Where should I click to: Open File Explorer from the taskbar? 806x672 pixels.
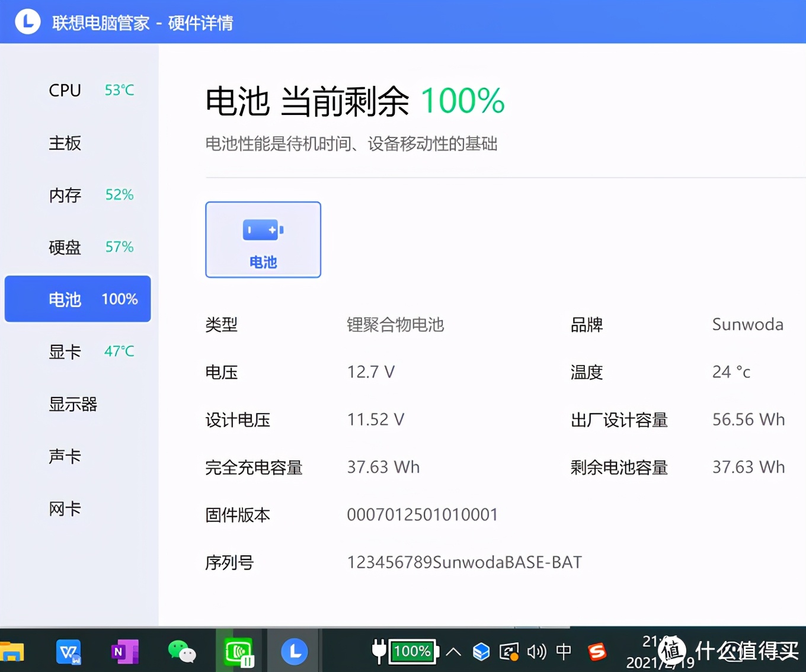(x=13, y=651)
